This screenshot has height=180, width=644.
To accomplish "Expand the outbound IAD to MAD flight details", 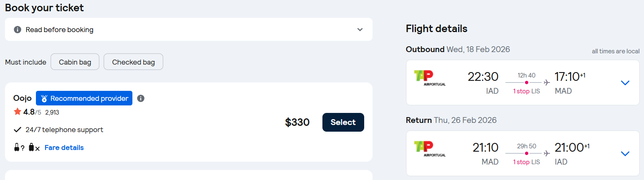I will pyautogui.click(x=625, y=83).
